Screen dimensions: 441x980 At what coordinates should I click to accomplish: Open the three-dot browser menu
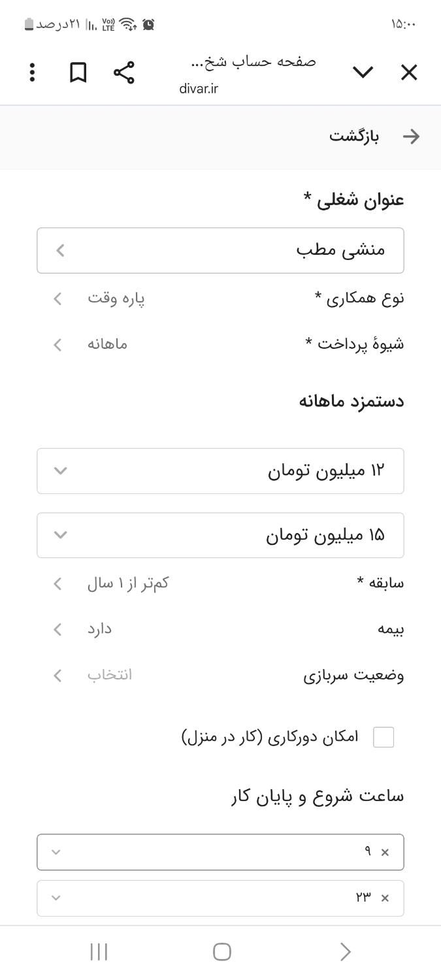(32, 73)
